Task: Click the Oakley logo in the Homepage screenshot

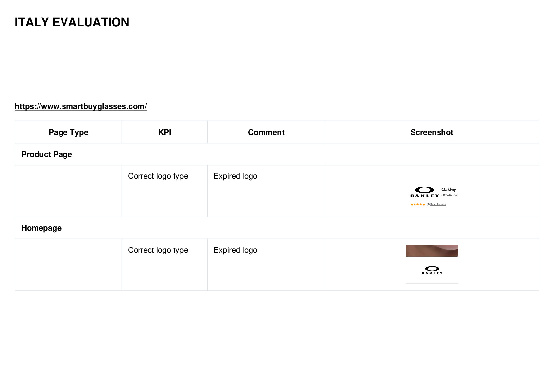Action: 432,270
